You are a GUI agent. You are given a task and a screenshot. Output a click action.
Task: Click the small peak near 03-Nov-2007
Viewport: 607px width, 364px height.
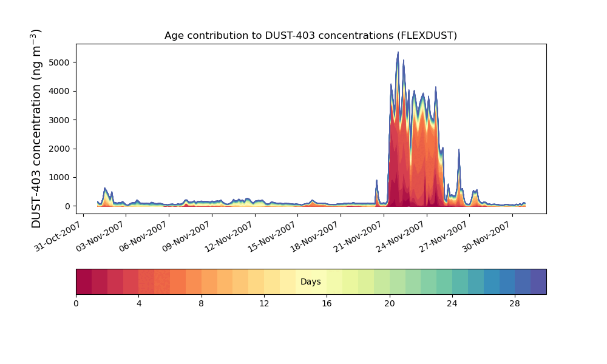(x=105, y=189)
